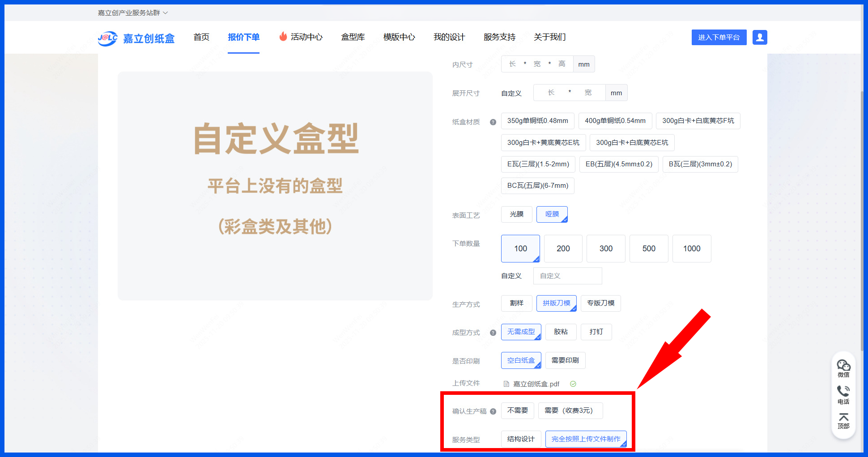The width and height of the screenshot is (868, 457).
Task: Select 结构设计 service type
Action: click(x=521, y=440)
